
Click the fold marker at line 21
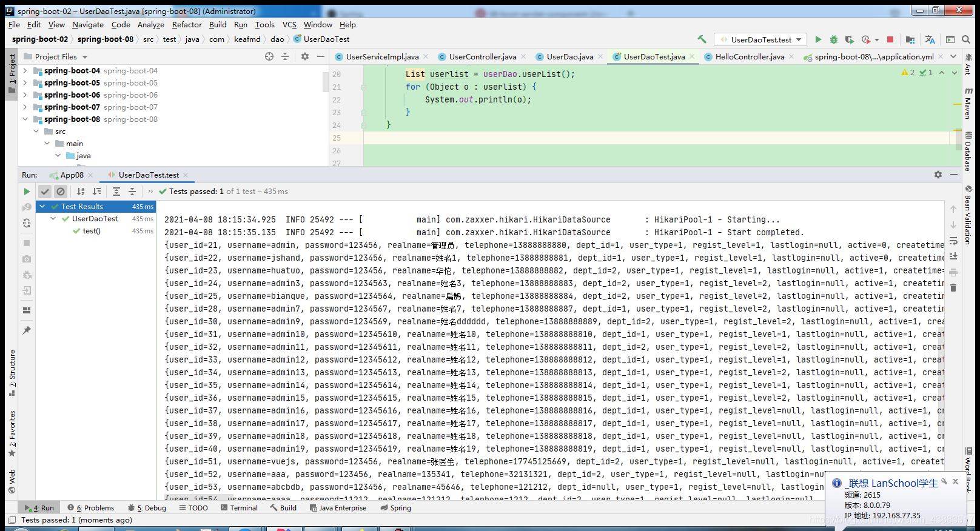tap(363, 87)
